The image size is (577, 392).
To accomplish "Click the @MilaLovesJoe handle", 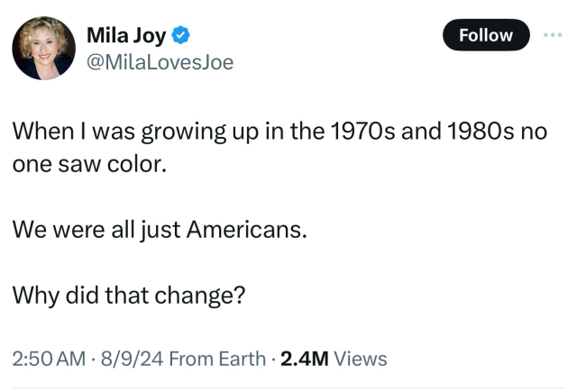I will [x=160, y=62].
